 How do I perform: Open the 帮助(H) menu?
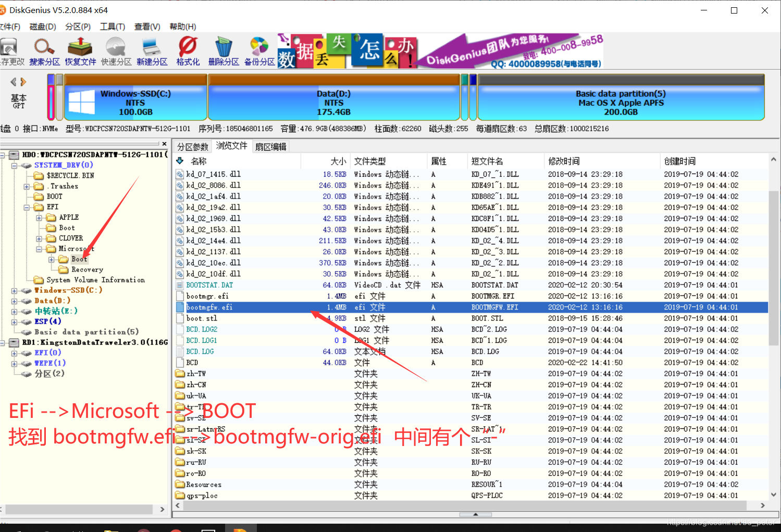coord(183,27)
